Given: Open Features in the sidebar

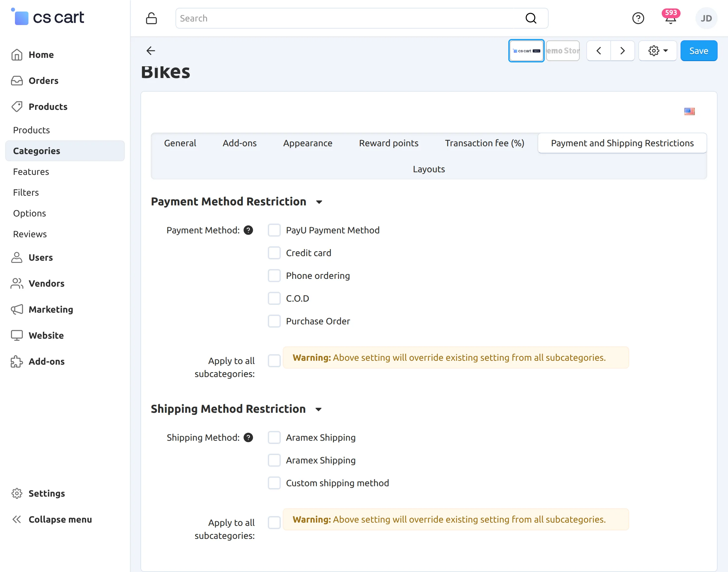Looking at the screenshot, I should tap(31, 172).
